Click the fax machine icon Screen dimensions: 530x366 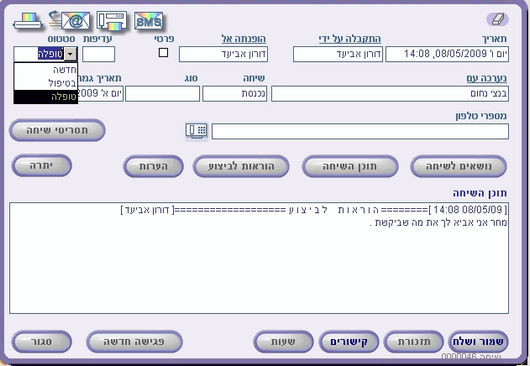[112, 21]
